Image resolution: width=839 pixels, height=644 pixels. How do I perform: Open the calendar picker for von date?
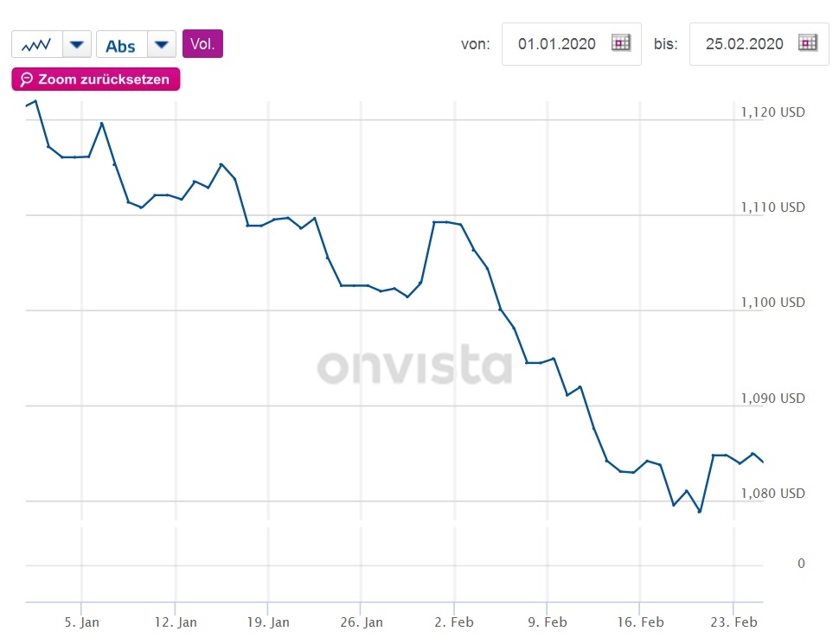pos(621,43)
